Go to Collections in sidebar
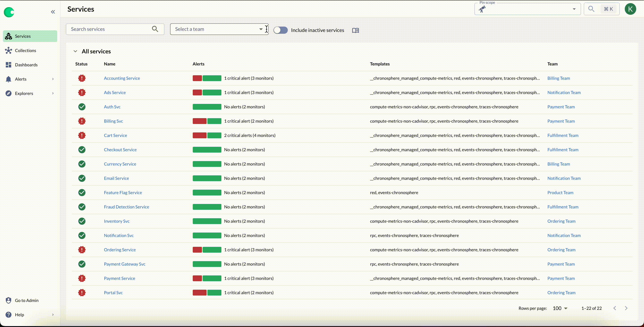644x327 pixels. [25, 50]
